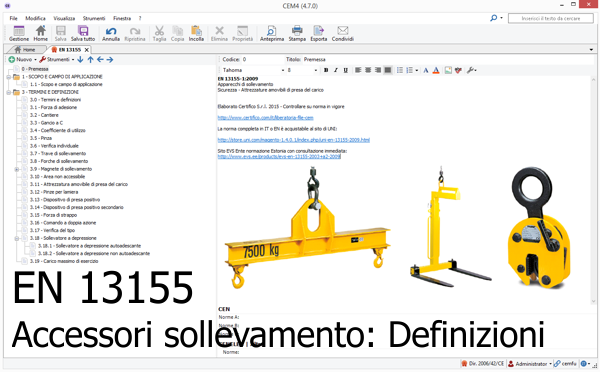
Task: Pick the red font color button
Action: 436,70
